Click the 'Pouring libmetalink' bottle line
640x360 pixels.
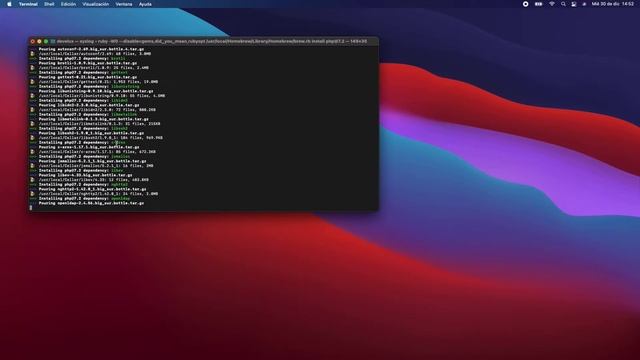[93, 119]
